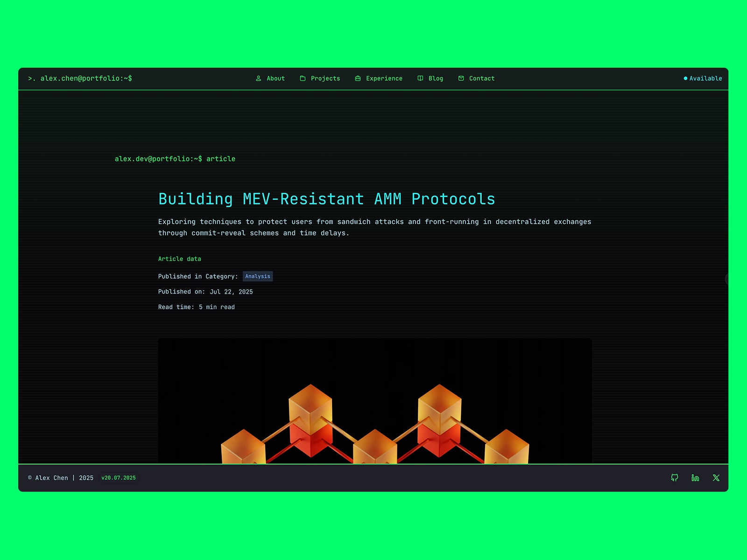
Task: Open the GitHub profile icon in footer
Action: 674,477
